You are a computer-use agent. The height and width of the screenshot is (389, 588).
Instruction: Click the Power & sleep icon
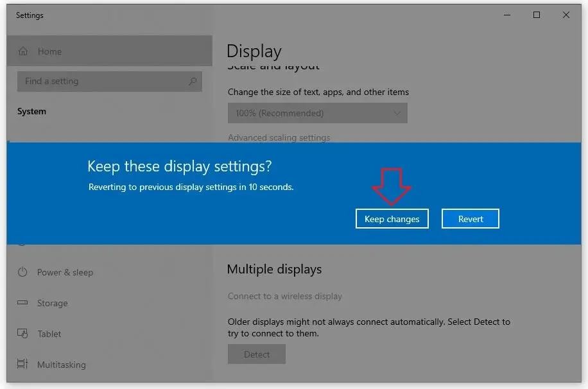23,272
